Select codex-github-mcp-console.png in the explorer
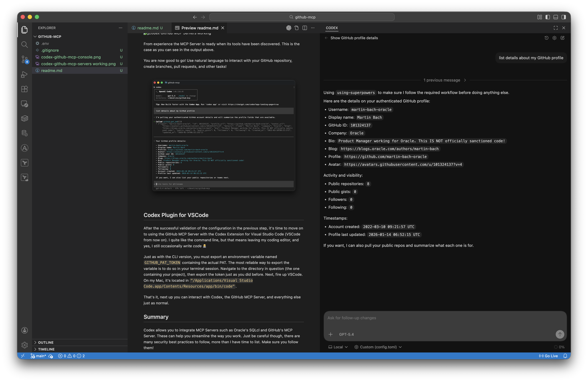 pyautogui.click(x=71, y=57)
